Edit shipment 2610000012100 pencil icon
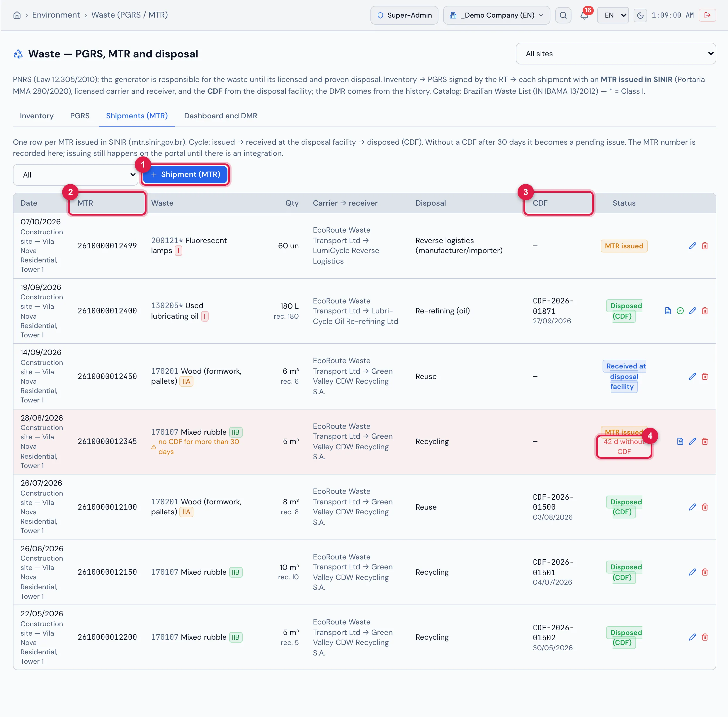The width and height of the screenshot is (728, 717). [692, 507]
